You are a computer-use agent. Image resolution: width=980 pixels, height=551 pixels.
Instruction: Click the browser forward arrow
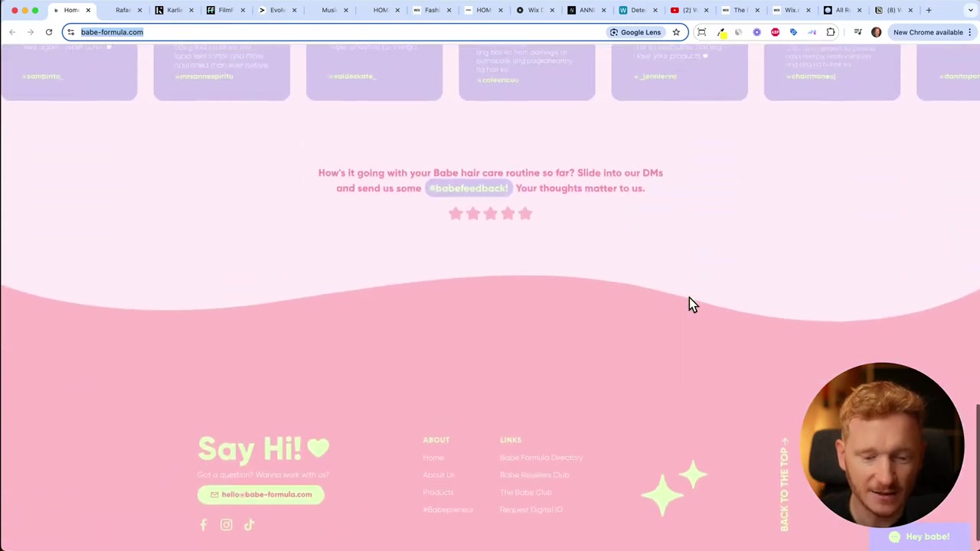click(31, 32)
